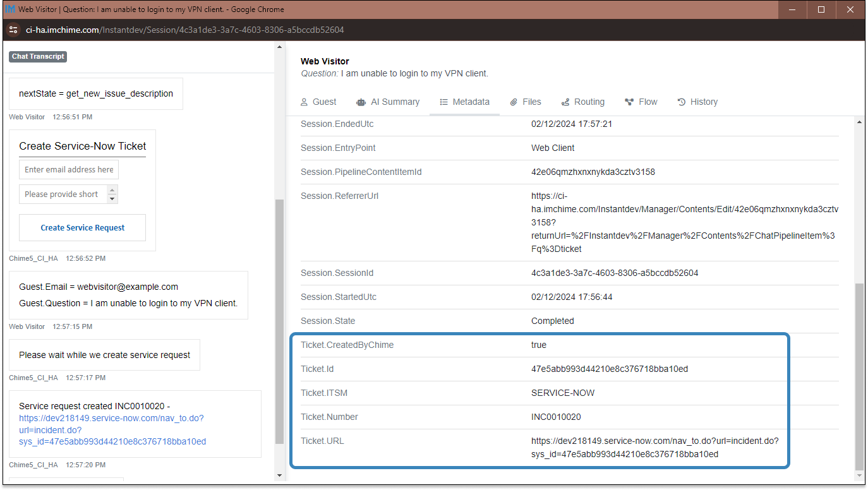This screenshot has height=490, width=868.
Task: Click the site info icon in address bar
Action: pos(13,30)
